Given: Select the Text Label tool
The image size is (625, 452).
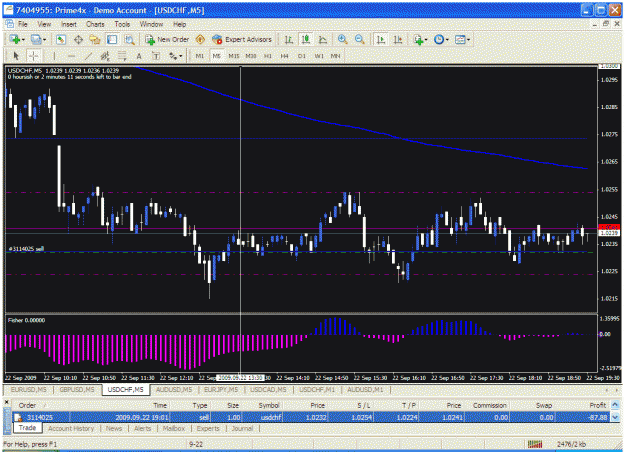Looking at the screenshot, I should (x=156, y=56).
